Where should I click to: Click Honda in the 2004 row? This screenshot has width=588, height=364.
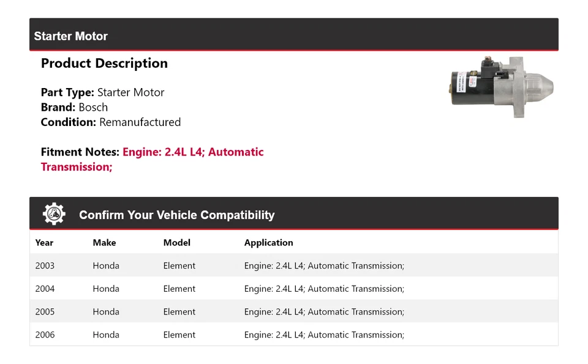click(106, 289)
